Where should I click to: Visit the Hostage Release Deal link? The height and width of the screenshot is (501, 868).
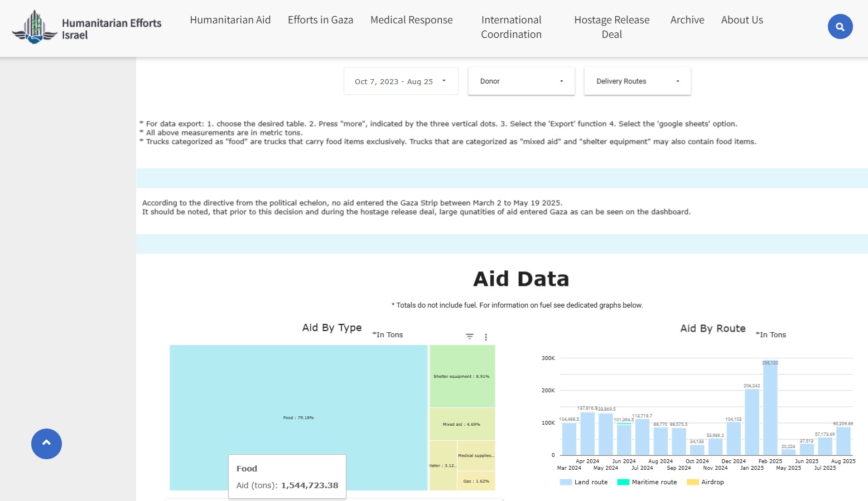point(611,27)
